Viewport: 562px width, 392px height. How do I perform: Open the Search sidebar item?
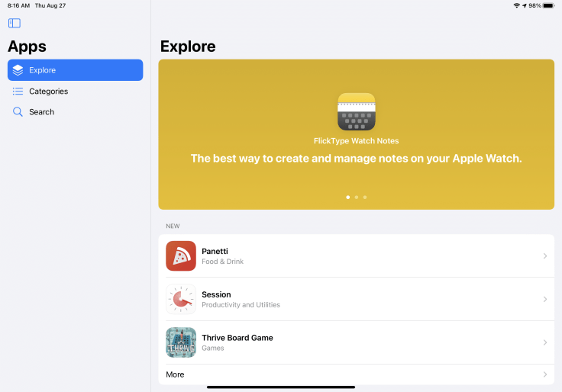coord(76,112)
